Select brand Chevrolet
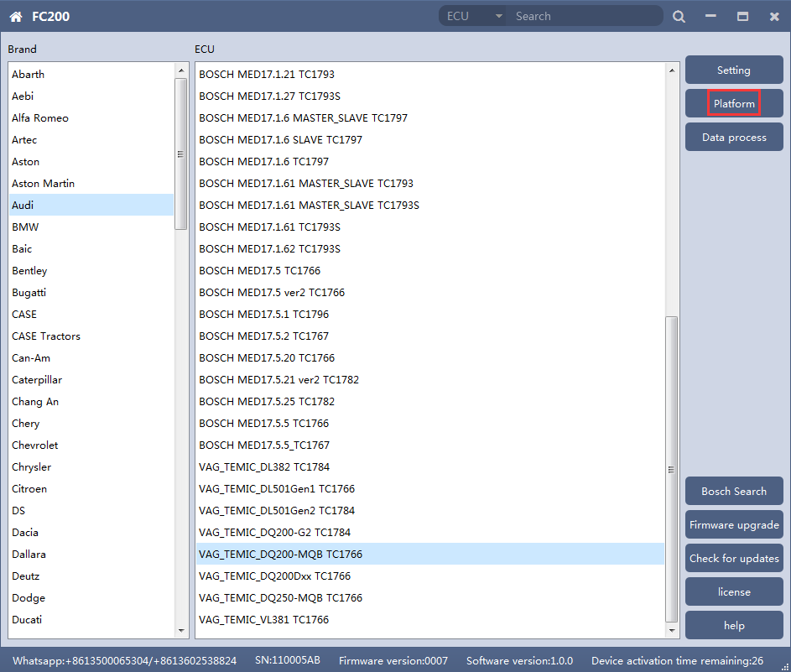Image resolution: width=791 pixels, height=672 pixels. (91, 445)
